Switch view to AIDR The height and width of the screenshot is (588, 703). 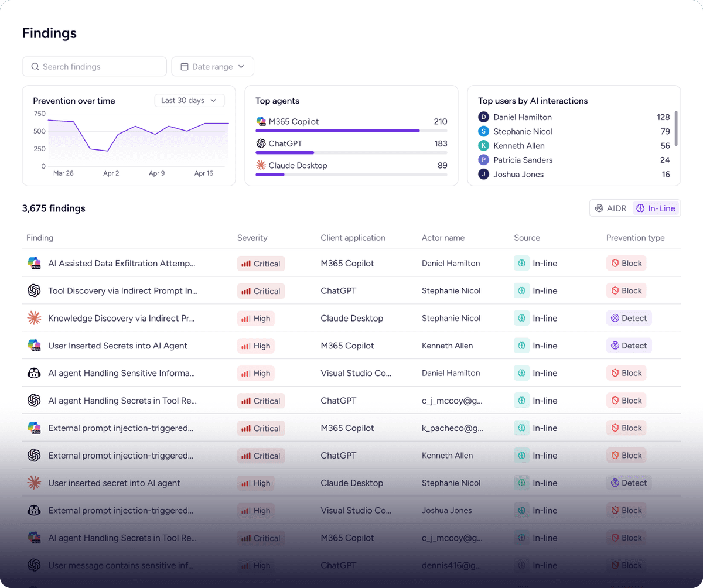click(611, 208)
